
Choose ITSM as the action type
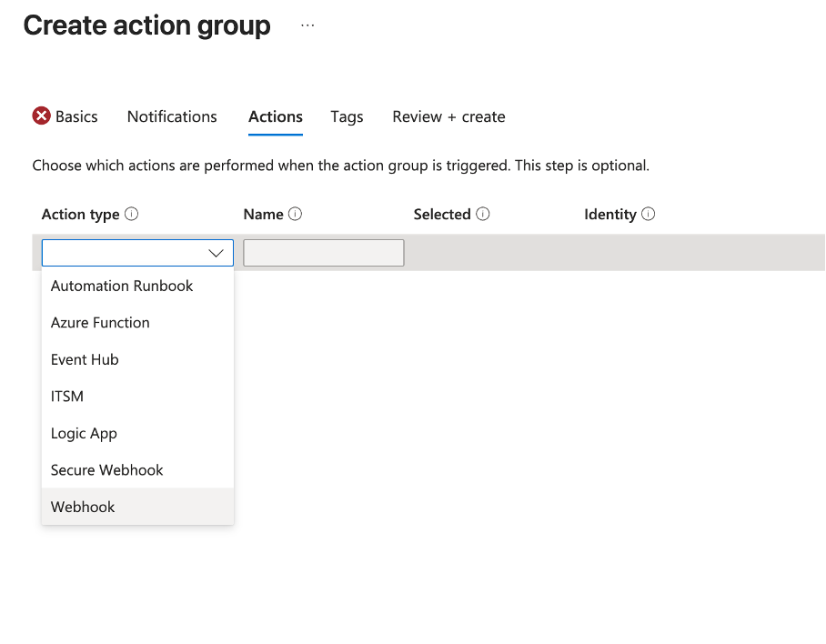point(67,397)
